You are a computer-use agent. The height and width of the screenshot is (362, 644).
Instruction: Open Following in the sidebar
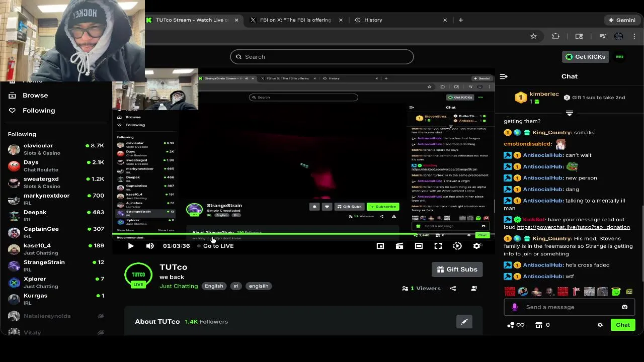39,111
